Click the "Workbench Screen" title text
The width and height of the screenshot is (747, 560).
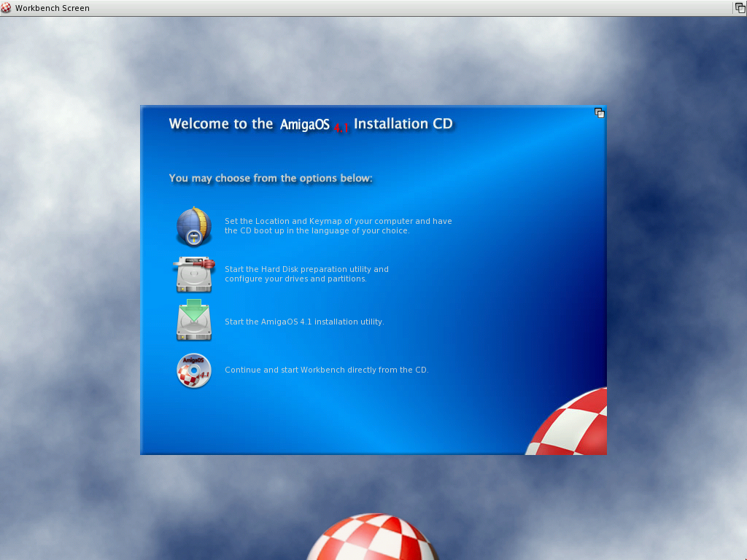(x=53, y=8)
